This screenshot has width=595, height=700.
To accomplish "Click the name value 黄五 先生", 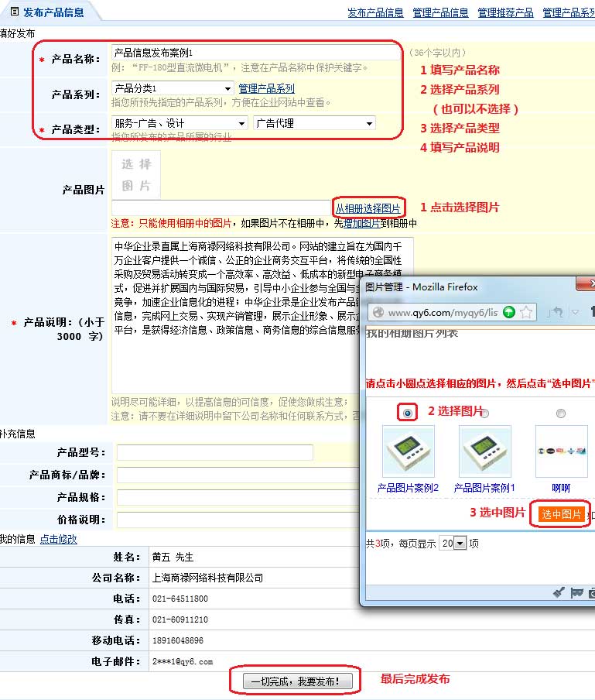I will (173, 557).
